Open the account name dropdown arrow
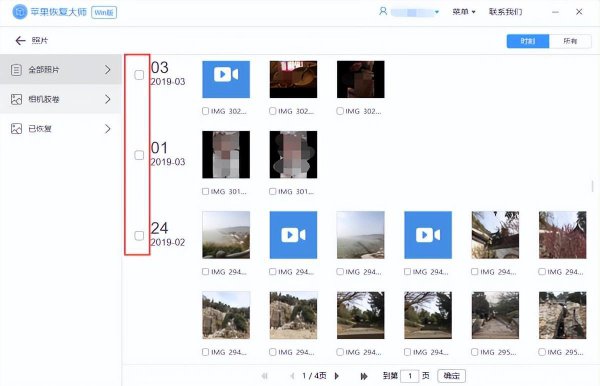This screenshot has height=386, width=600. coord(437,12)
